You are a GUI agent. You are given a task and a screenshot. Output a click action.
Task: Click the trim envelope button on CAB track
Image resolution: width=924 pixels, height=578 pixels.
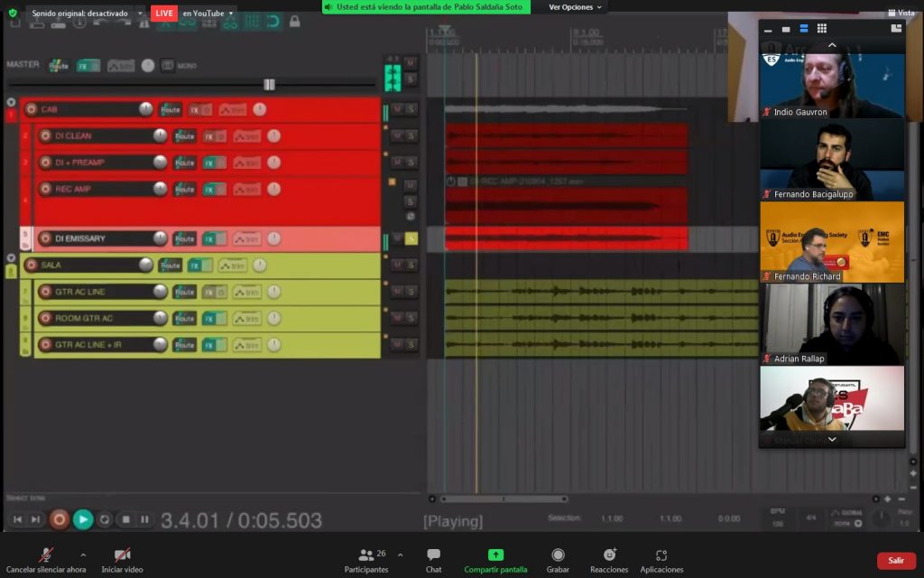click(232, 110)
